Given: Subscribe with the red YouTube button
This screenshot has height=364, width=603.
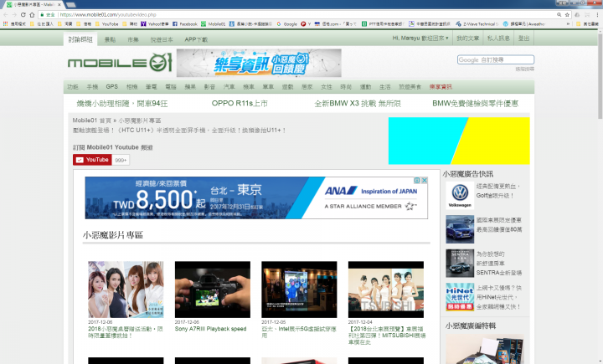Looking at the screenshot, I should tap(92, 160).
